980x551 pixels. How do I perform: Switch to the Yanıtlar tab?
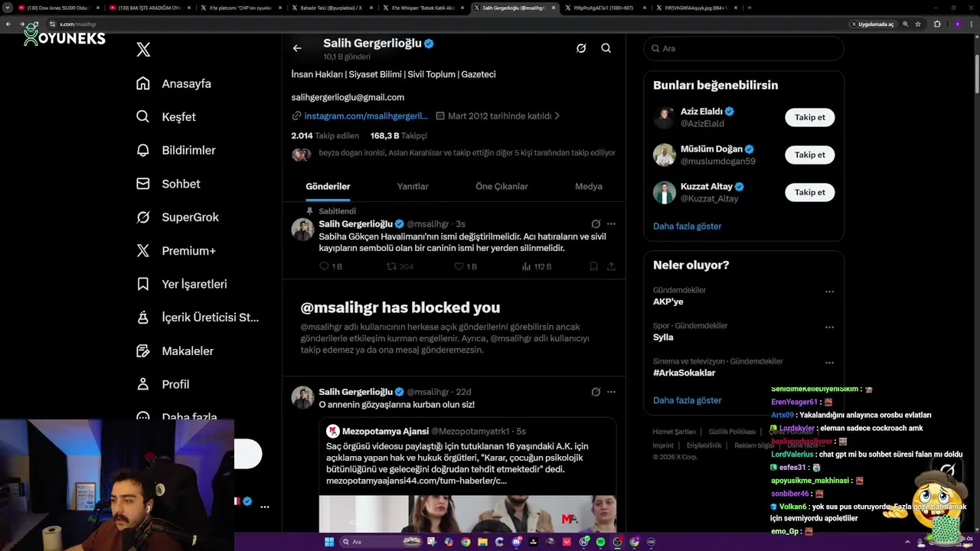pyautogui.click(x=413, y=186)
